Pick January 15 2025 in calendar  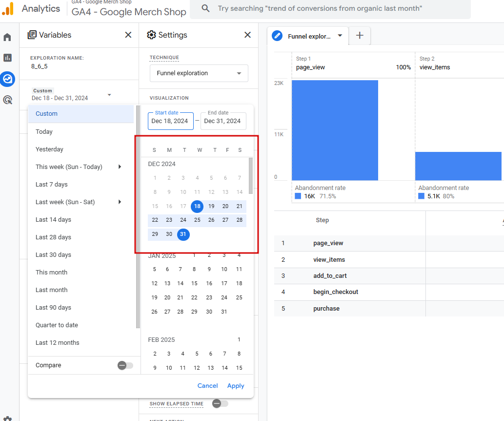[x=194, y=283]
